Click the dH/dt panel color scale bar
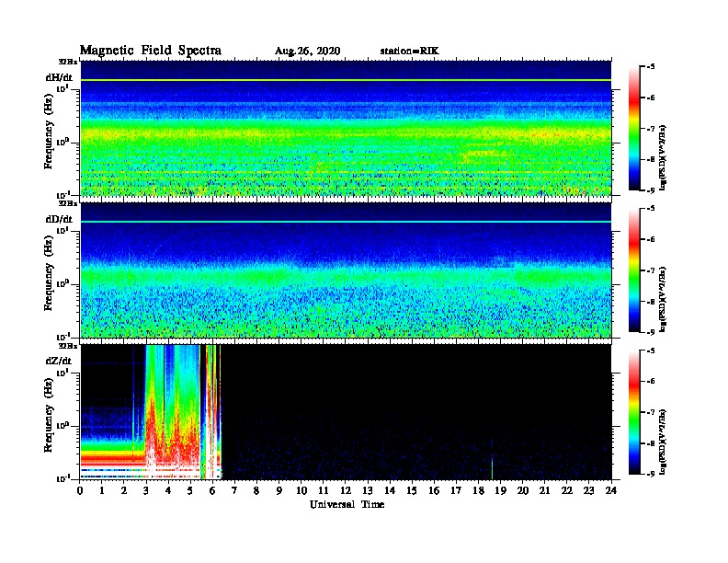This screenshot has width=728, height=563. [634, 128]
